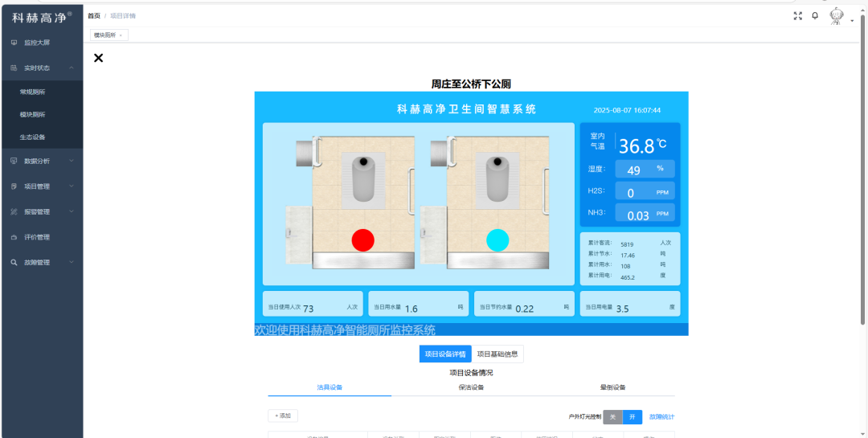Toggle fullscreen with the expand icon
Viewport: 868px width, 438px height.
(798, 16)
